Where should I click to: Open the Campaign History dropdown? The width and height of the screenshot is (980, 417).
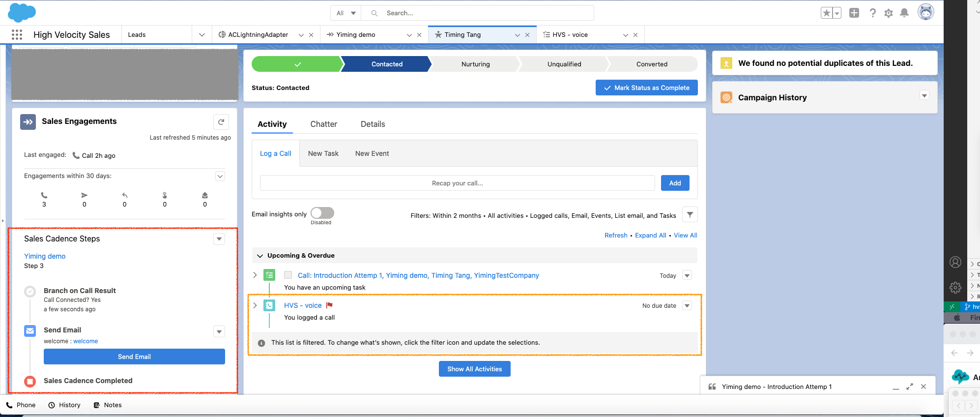924,95
